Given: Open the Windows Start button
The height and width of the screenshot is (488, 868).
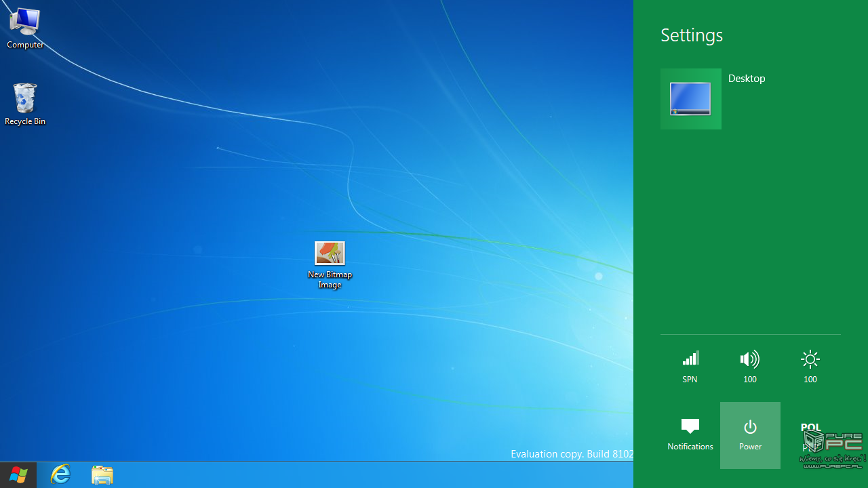Looking at the screenshot, I should (18, 475).
